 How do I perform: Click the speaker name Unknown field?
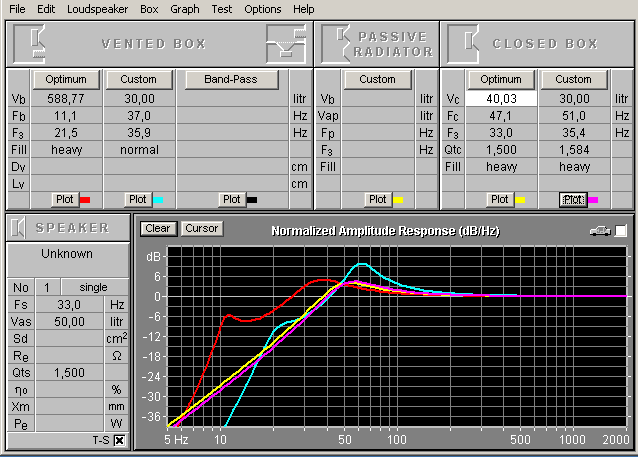68,260
